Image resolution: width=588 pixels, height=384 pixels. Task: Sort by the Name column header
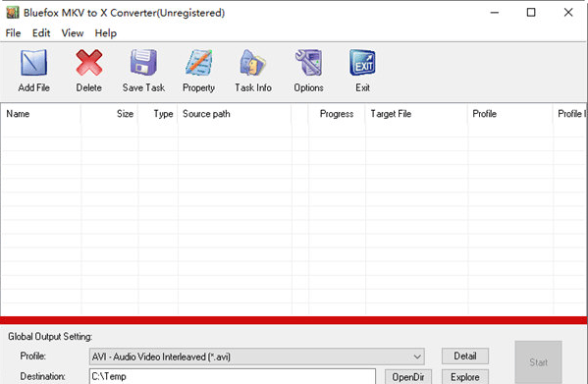[40, 114]
